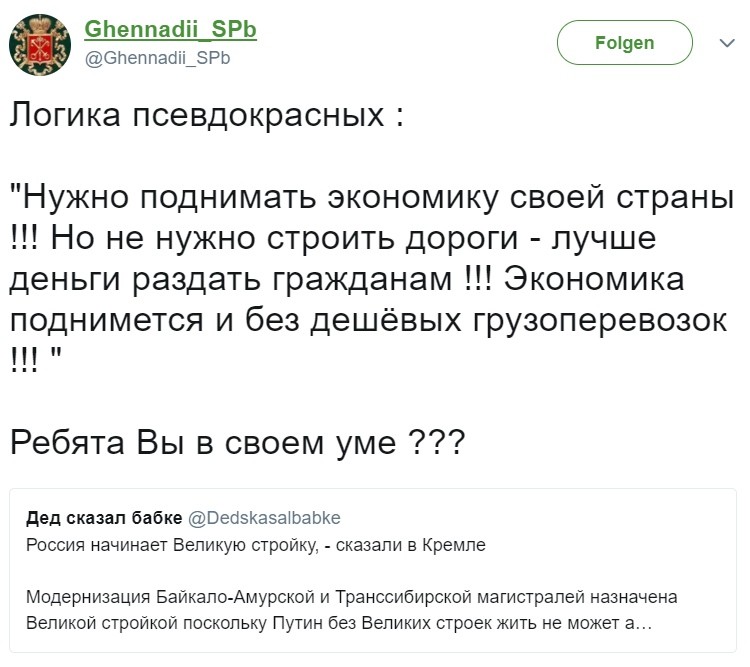Click the line "Логика псевдокрасных :"
Image resolution: width=750 pixels, height=667 pixels.
(x=207, y=115)
